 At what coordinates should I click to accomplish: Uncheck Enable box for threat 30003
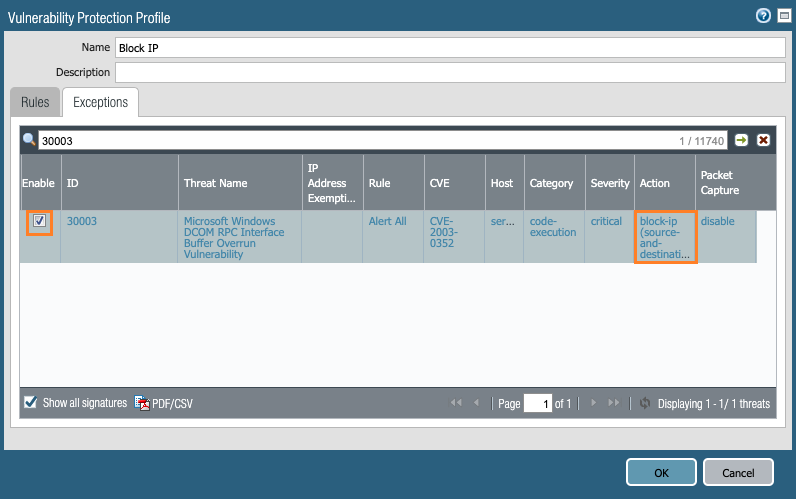click(39, 221)
